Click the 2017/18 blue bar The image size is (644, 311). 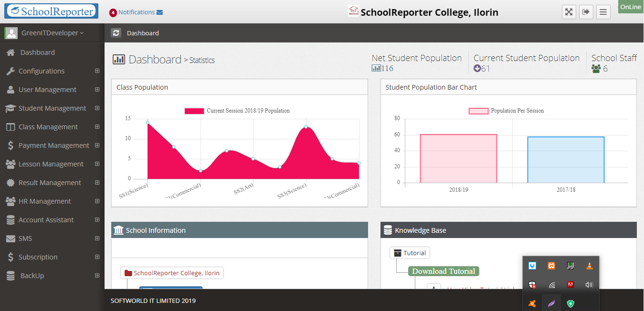[x=566, y=160]
